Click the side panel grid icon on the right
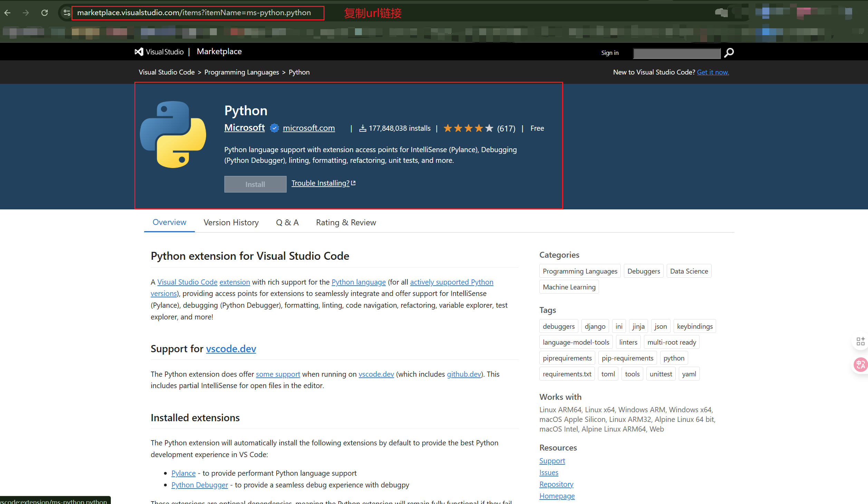 (x=860, y=341)
